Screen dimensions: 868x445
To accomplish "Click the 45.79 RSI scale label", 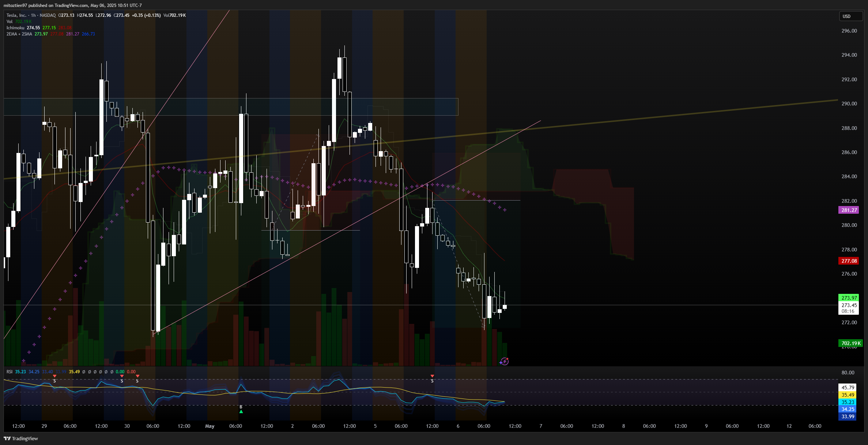I will click(x=848, y=388).
